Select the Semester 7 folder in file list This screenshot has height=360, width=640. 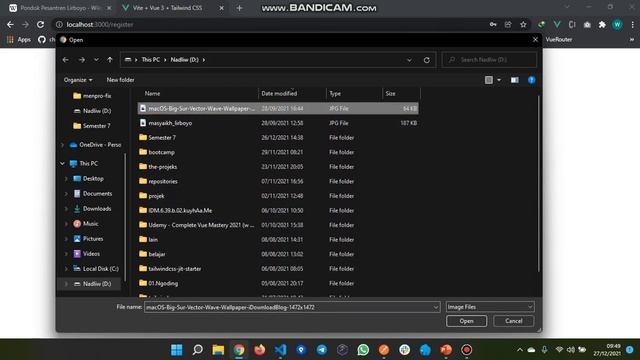point(278,138)
